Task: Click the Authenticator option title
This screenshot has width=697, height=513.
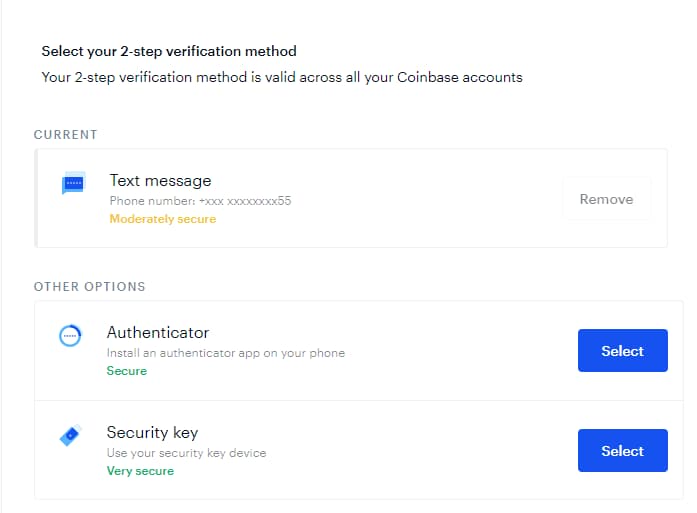Action: tap(158, 333)
